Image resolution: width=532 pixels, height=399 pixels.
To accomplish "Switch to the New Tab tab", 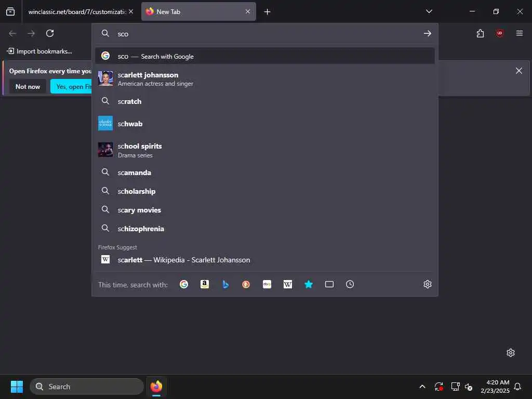I will (198, 11).
